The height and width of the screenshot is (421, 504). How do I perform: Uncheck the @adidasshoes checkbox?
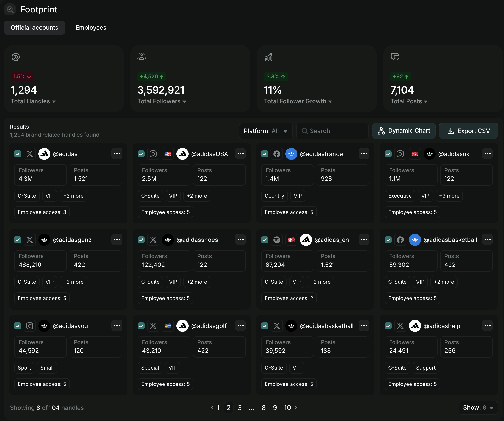[141, 240]
